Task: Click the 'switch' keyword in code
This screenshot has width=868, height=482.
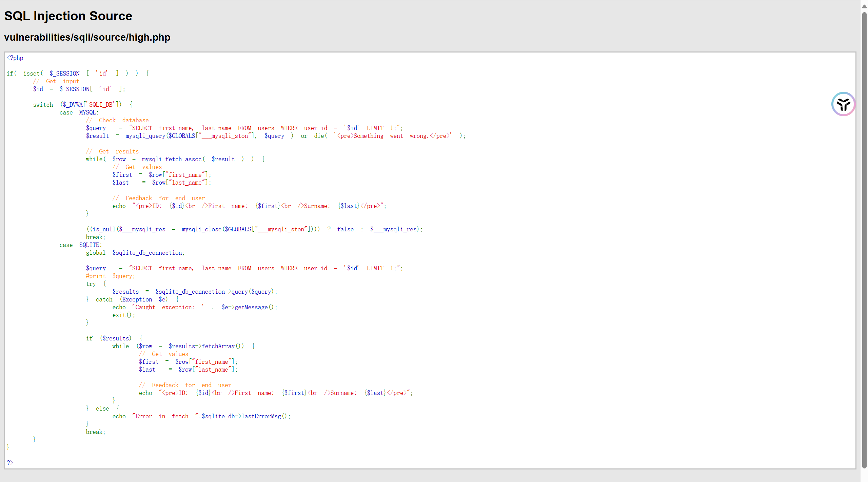Action: (x=43, y=105)
